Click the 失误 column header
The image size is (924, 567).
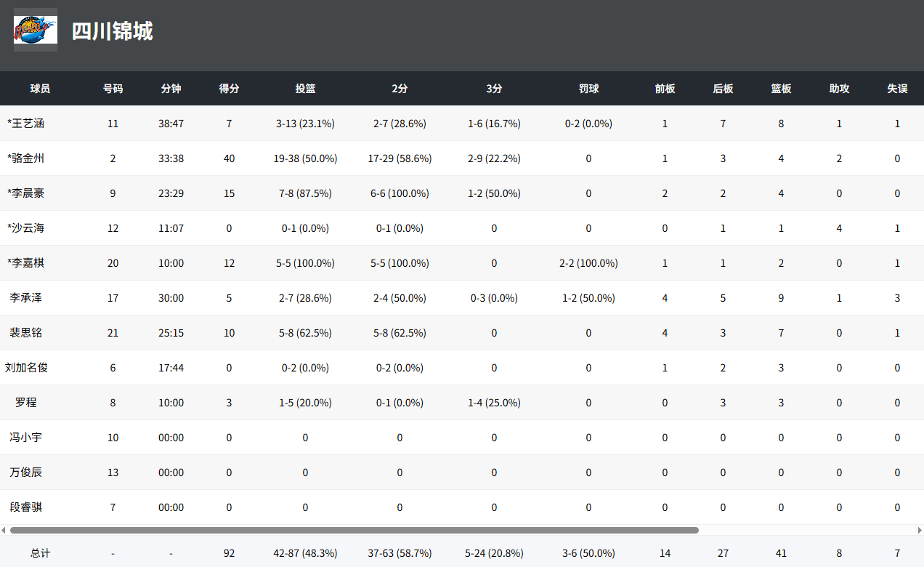pos(897,89)
